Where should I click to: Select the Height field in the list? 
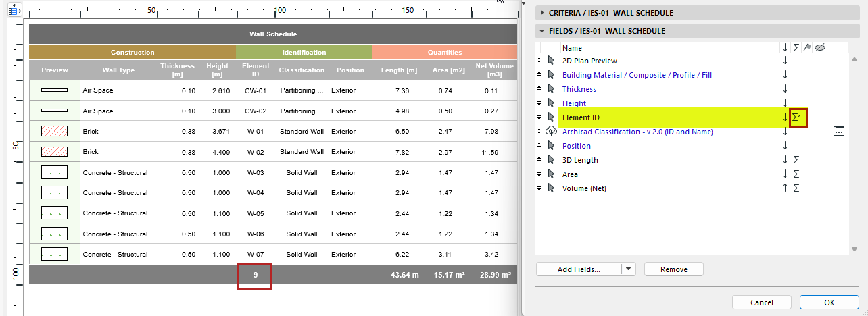(575, 103)
